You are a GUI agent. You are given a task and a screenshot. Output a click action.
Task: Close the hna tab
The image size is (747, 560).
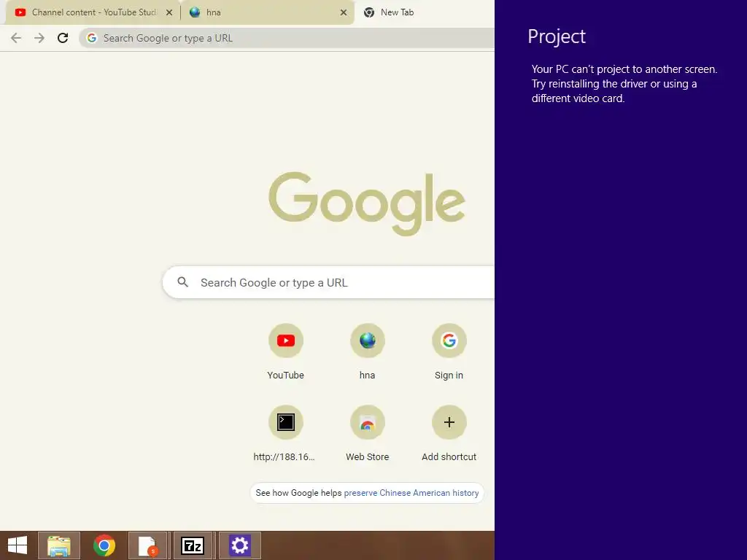pos(344,12)
